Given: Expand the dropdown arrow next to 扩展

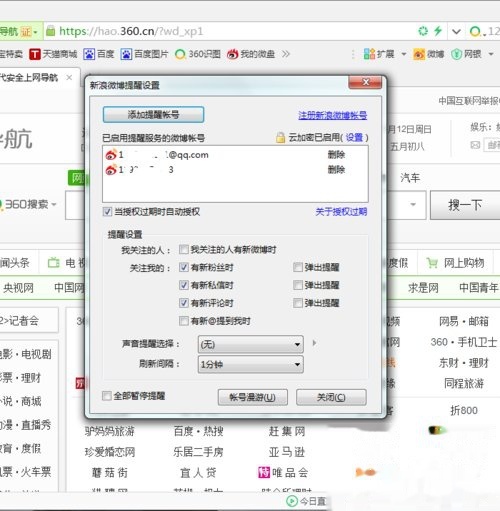Looking at the screenshot, I should point(404,54).
